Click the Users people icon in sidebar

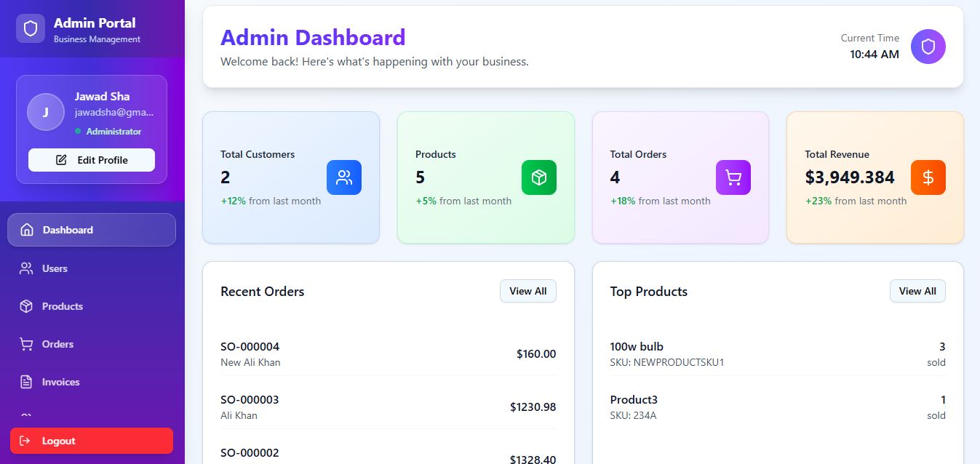[25, 268]
